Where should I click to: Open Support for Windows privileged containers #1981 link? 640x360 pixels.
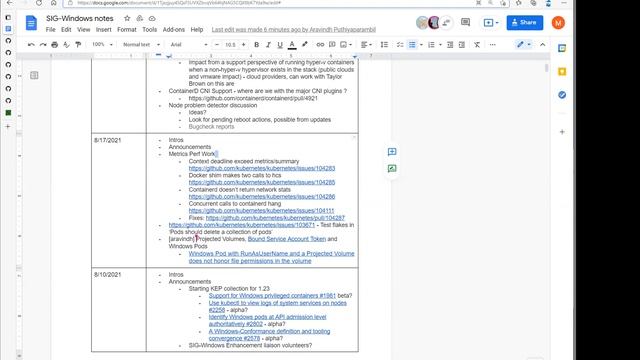[x=272, y=296]
